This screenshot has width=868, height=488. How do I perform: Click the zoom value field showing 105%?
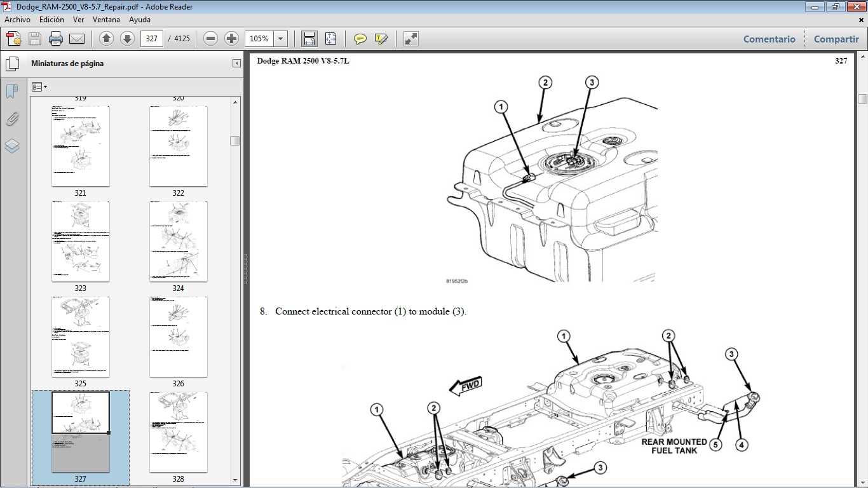click(x=260, y=39)
